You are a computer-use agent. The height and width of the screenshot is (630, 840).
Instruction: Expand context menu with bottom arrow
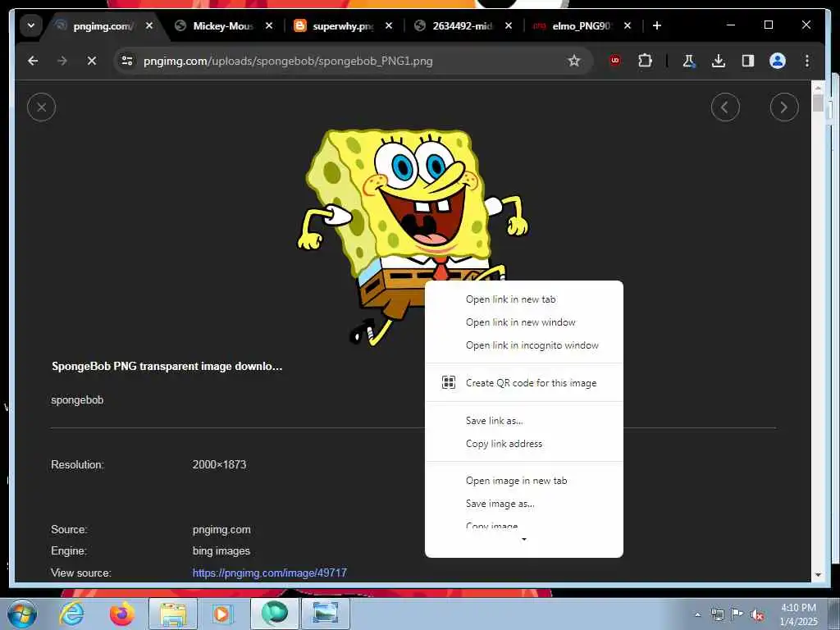pyautogui.click(x=524, y=540)
